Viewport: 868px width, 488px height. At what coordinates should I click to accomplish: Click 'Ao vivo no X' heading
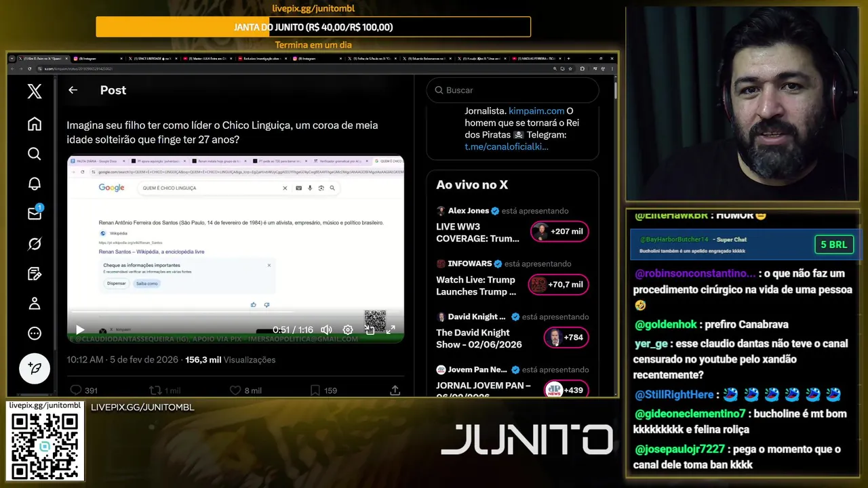(472, 185)
